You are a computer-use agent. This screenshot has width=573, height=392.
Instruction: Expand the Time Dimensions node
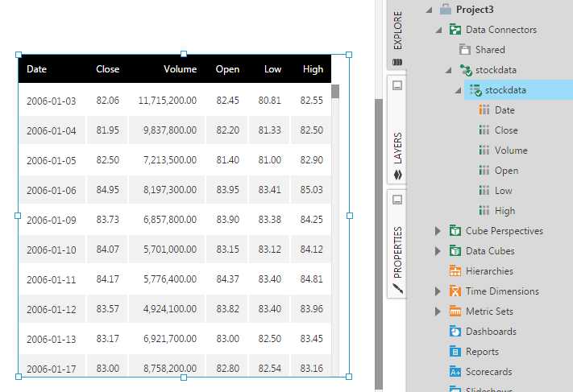(438, 291)
